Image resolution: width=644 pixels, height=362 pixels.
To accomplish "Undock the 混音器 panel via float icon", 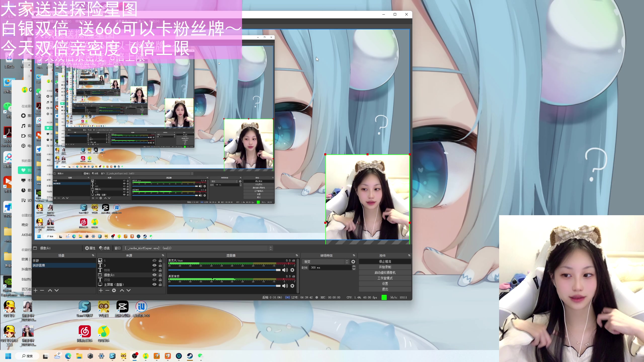I will click(297, 255).
